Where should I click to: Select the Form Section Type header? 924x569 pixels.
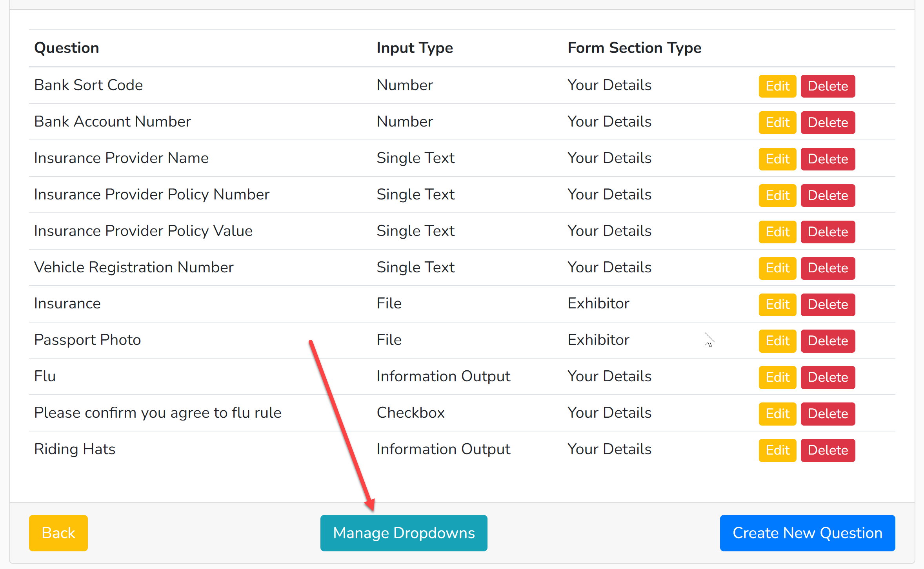pos(635,48)
